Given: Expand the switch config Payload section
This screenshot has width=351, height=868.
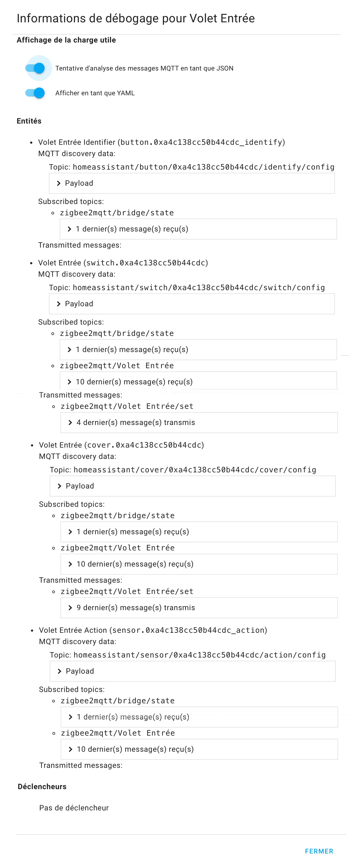Looking at the screenshot, I should [x=79, y=304].
